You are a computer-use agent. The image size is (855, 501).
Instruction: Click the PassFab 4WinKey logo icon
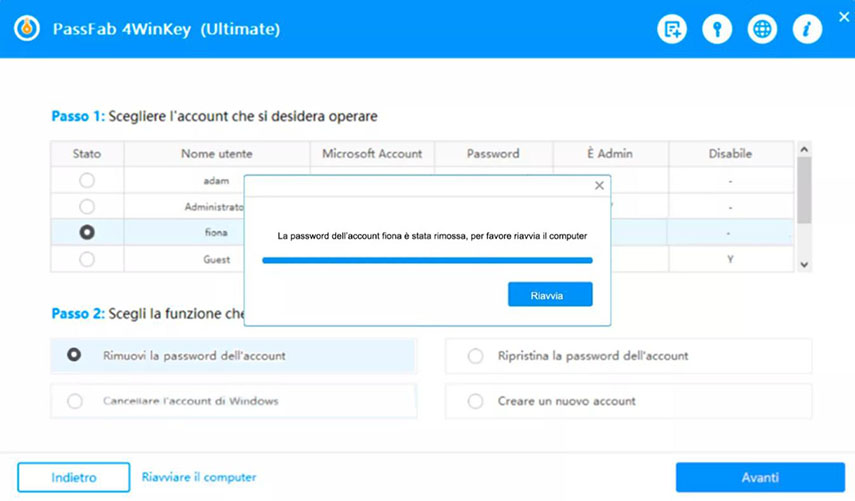27,29
